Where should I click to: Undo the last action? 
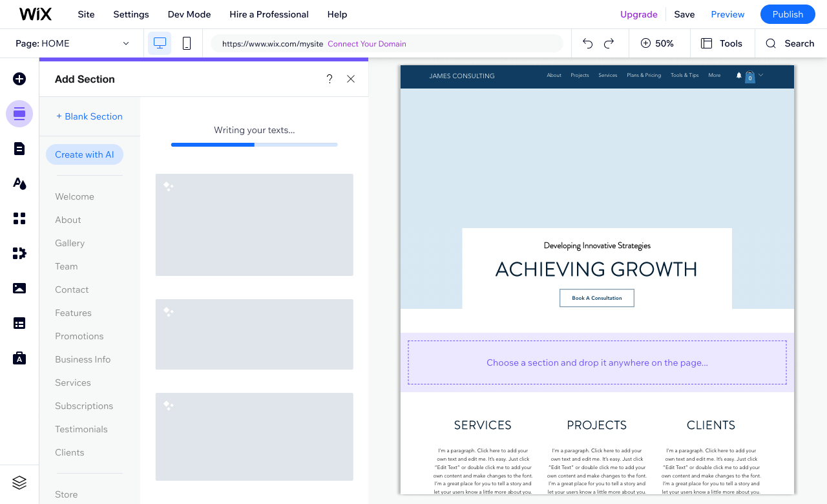[587, 43]
